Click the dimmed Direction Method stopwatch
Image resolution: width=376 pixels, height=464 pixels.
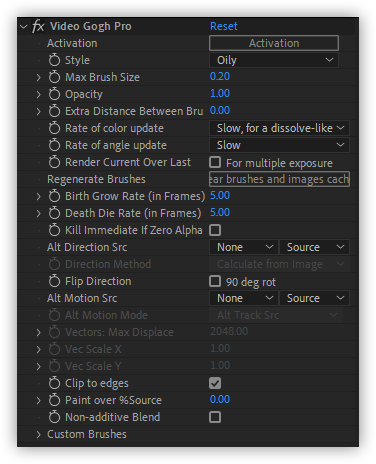click(x=54, y=264)
